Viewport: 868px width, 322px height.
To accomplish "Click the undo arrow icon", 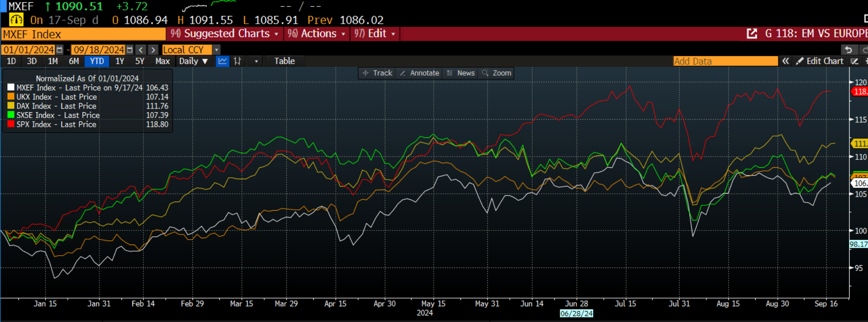I will point(848,49).
